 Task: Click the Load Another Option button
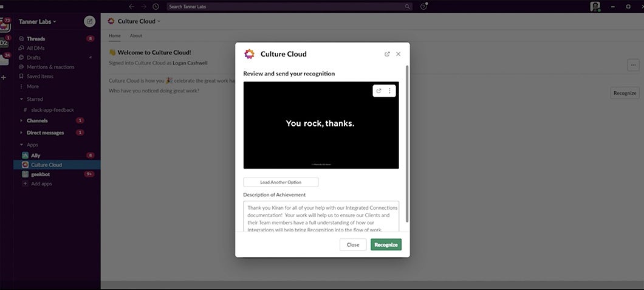click(x=281, y=182)
